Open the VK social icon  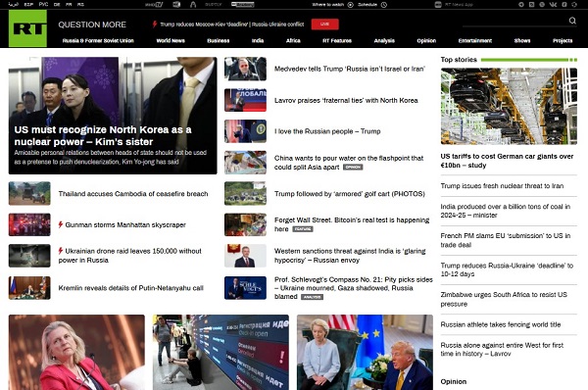point(553,5)
